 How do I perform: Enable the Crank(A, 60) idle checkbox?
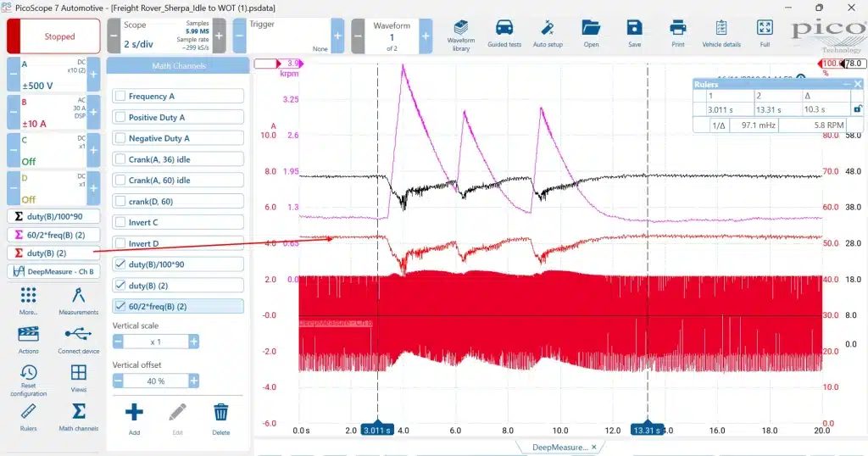click(x=120, y=181)
